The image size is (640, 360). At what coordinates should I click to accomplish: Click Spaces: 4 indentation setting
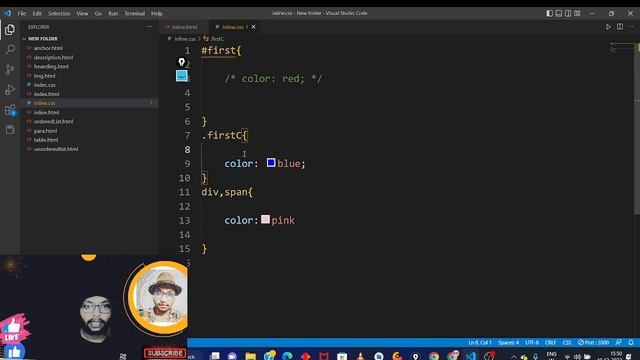tap(508, 342)
